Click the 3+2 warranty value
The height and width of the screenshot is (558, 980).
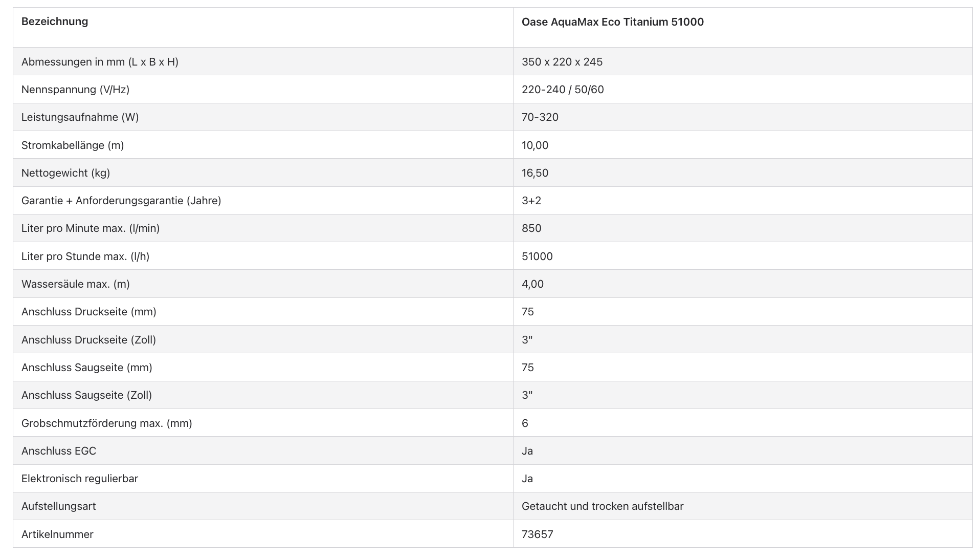[531, 201]
